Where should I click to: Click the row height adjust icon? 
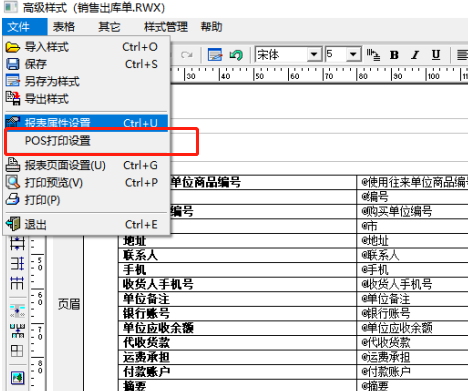[17, 243]
